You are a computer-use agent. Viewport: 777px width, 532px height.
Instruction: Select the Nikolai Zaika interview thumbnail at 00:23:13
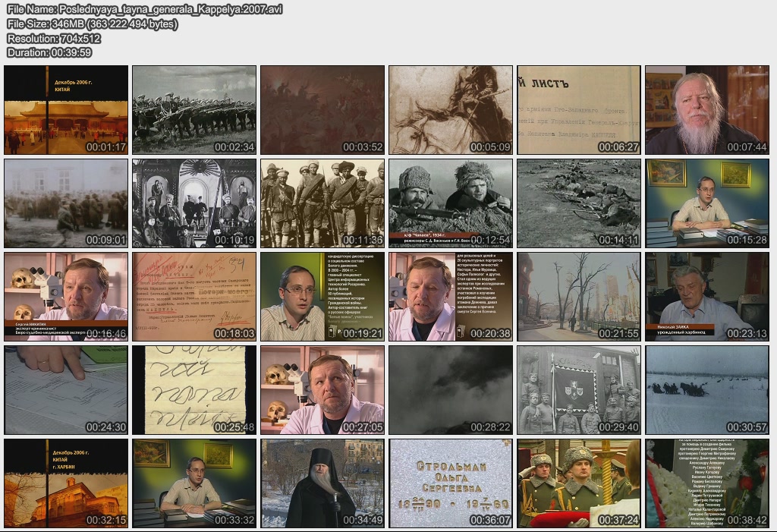click(707, 297)
